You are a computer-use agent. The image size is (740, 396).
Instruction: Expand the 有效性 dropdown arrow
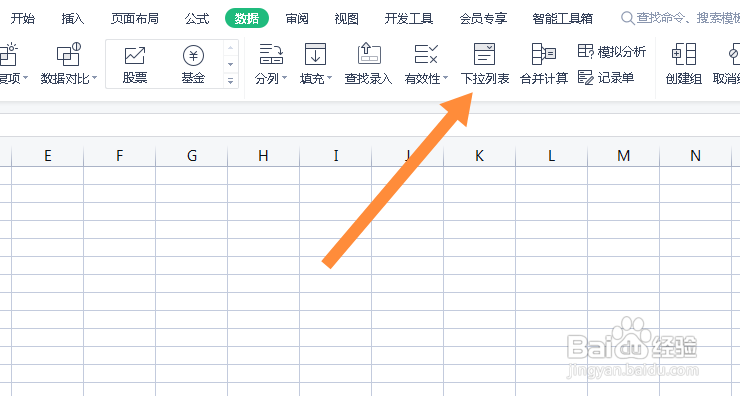click(x=445, y=78)
